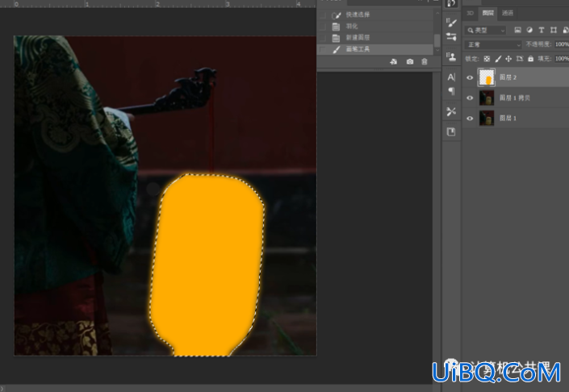Screen dimensions: 569x392
Task: Click the history panel scroll up arrow
Action: tap(437, 13)
